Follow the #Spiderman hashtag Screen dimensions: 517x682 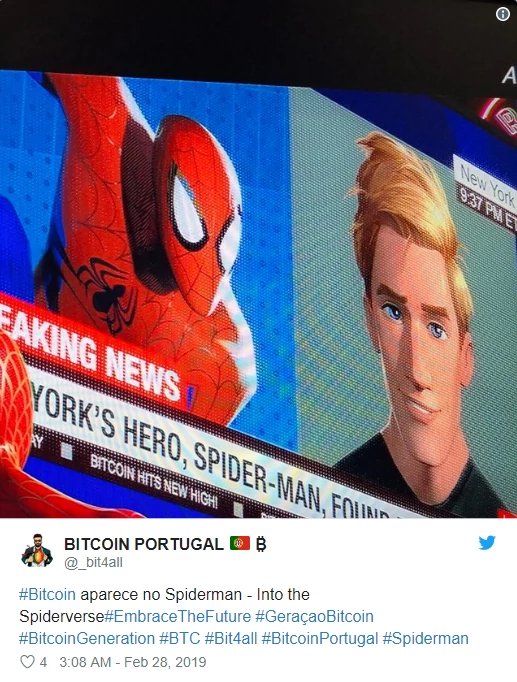425,639
